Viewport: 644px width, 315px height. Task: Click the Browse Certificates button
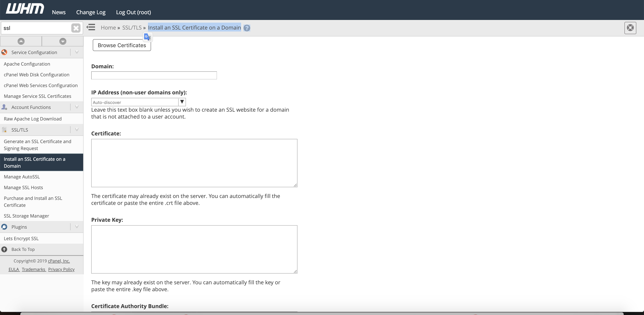[x=122, y=45]
